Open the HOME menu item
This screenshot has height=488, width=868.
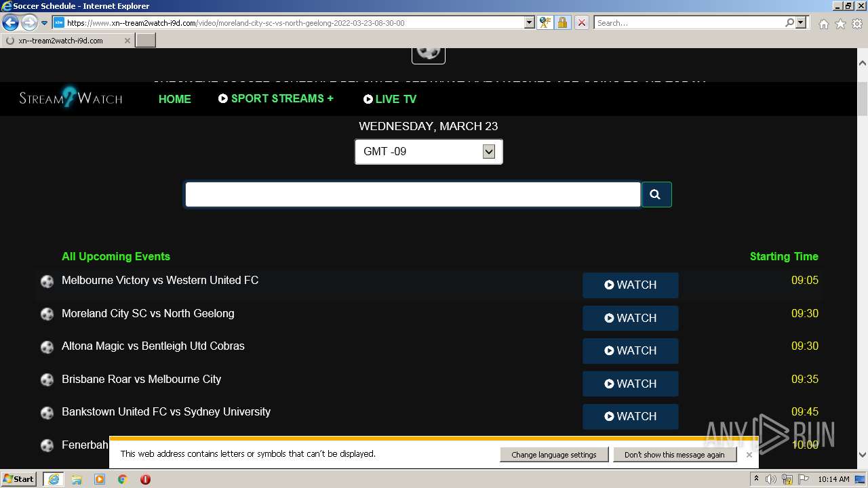pos(175,99)
